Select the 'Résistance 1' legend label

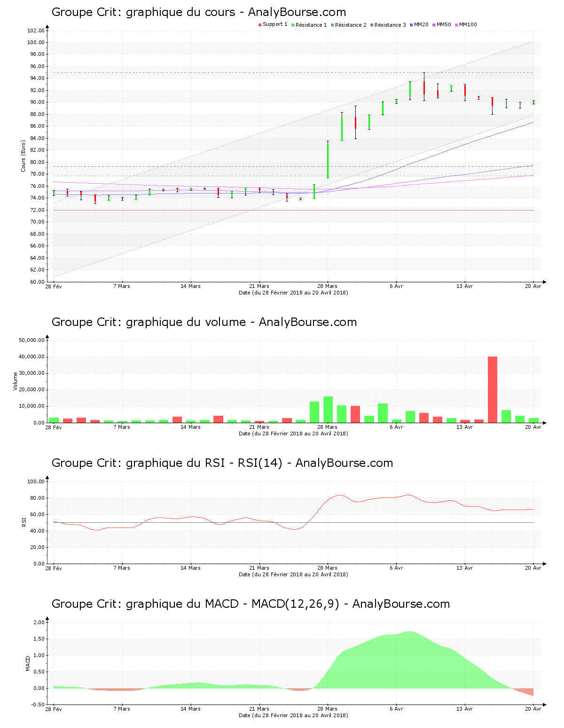tap(311, 25)
